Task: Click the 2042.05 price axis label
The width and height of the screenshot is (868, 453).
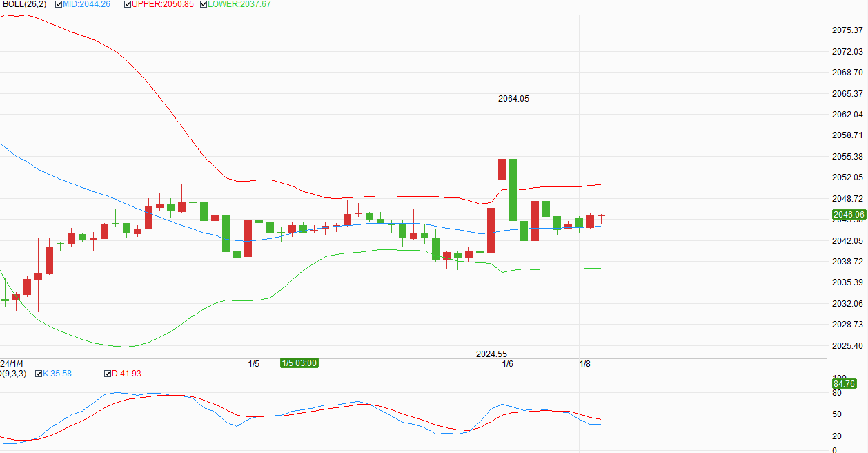Action: (848, 241)
